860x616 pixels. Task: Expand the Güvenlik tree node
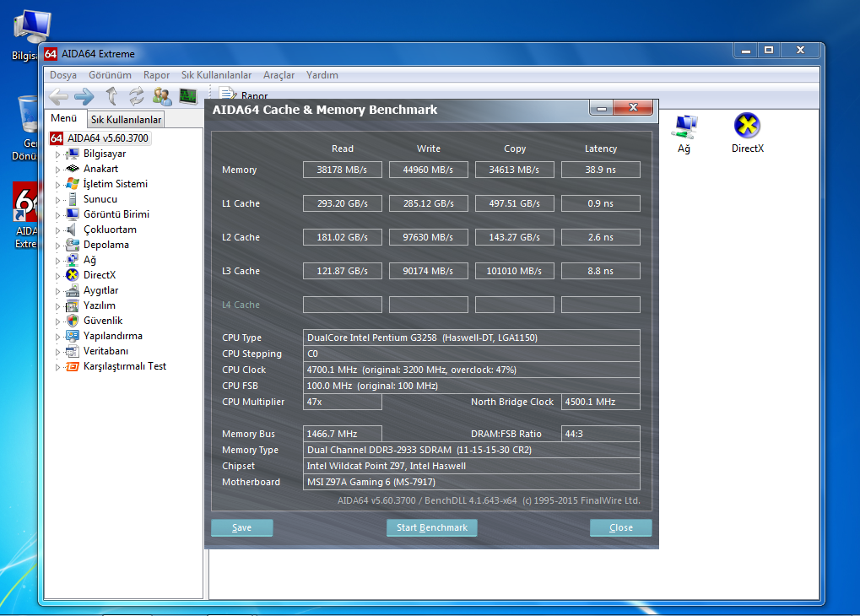tap(57, 322)
